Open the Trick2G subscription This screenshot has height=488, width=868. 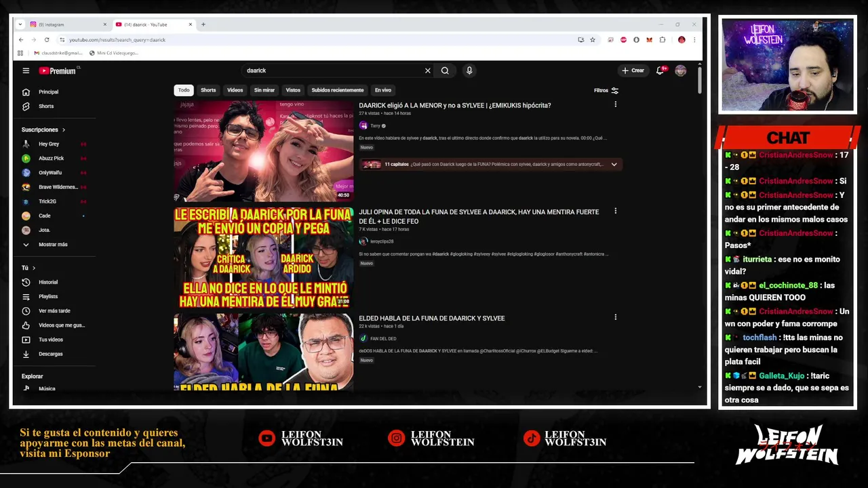click(47, 201)
